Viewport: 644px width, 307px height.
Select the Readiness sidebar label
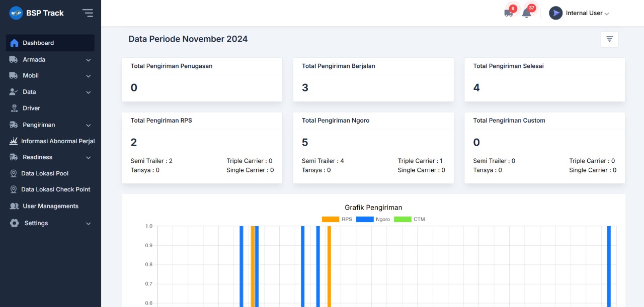[38, 157]
